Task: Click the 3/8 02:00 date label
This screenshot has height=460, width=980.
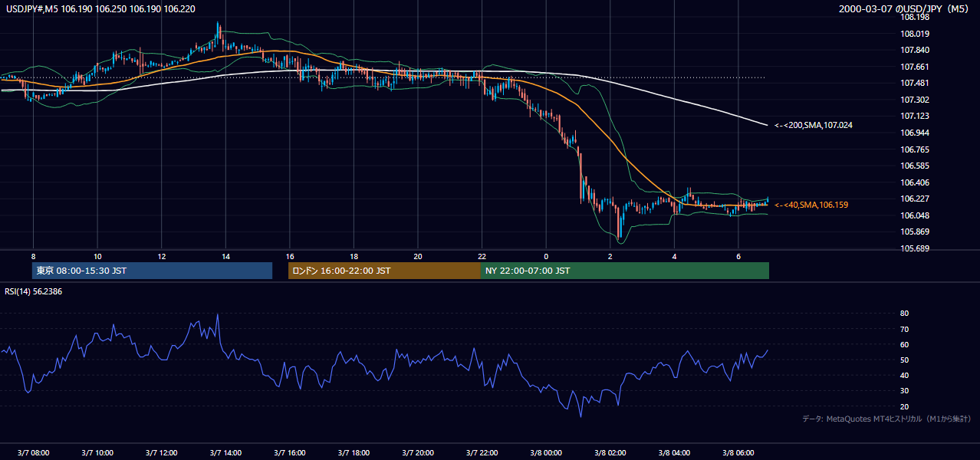Action: (x=610, y=453)
